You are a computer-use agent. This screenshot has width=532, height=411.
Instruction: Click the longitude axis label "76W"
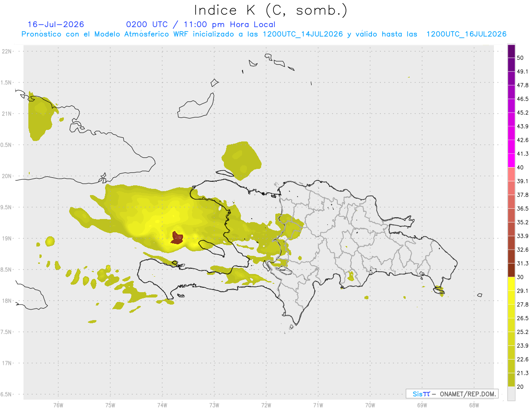click(x=58, y=405)
